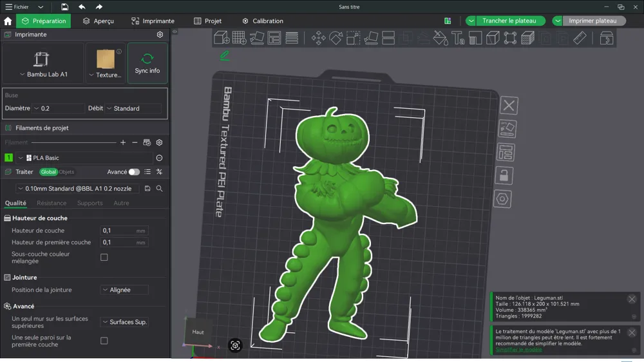
Task: Reset camera view icon near Haut cube
Action: click(235, 345)
